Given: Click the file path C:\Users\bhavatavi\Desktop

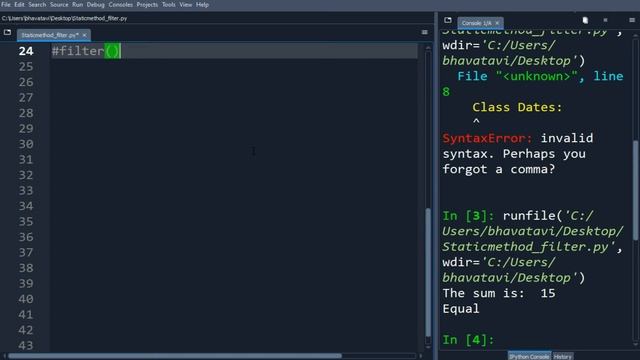Looking at the screenshot, I should tap(64, 18).
